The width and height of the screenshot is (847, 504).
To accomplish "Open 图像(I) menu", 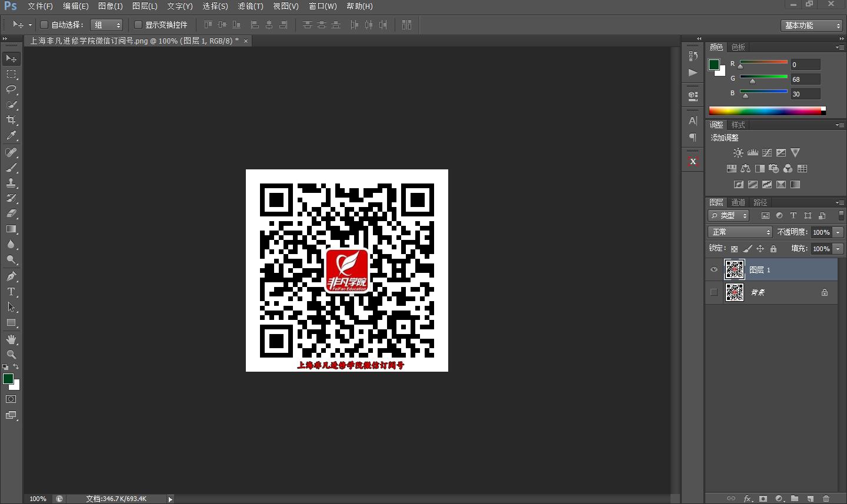I will coord(111,6).
